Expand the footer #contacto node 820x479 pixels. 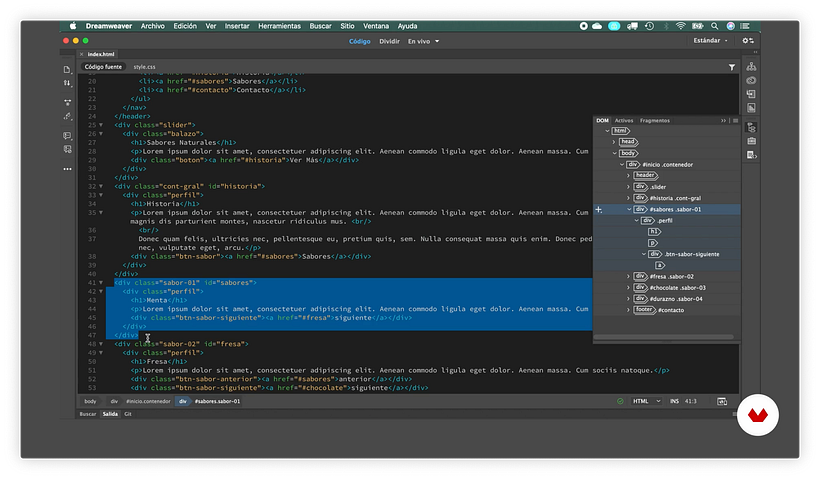coord(629,310)
